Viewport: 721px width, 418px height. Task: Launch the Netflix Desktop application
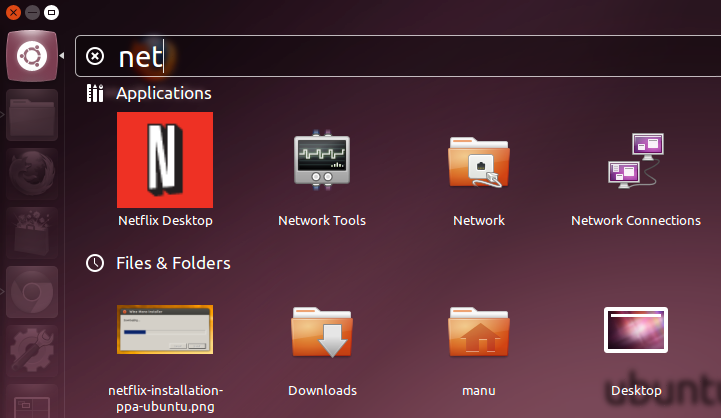[x=165, y=160]
